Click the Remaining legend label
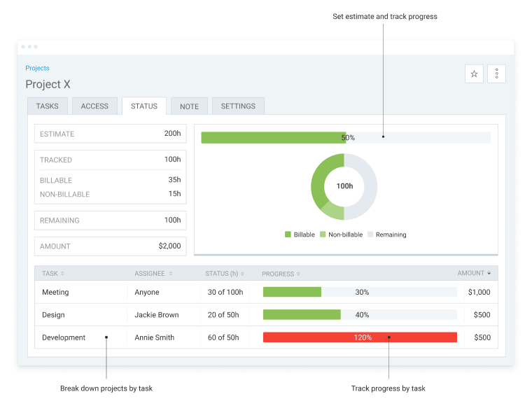 point(391,234)
